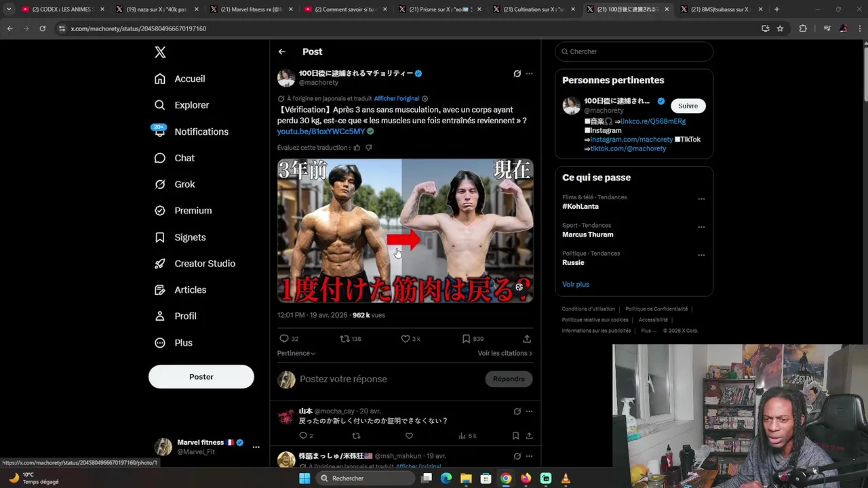The image size is (868, 488).
Task: Click the Grok icon on the main post
Action: click(517, 73)
